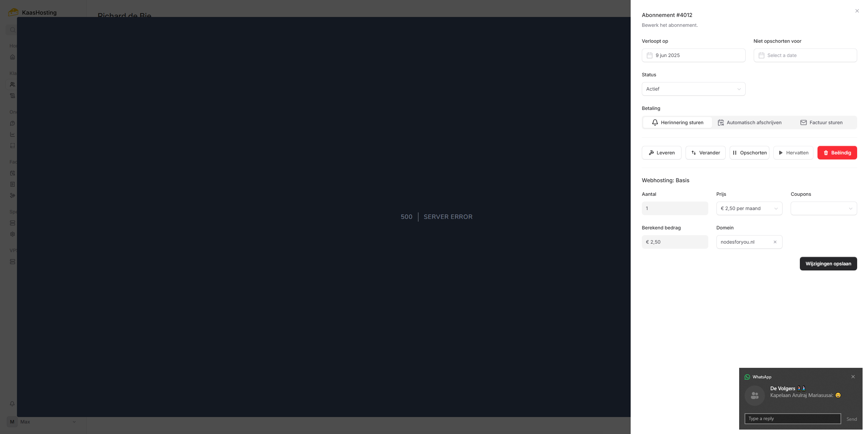Open the Prijs dropdown € 2,50 per maand
Screen dimensions: 868x434
click(749, 208)
